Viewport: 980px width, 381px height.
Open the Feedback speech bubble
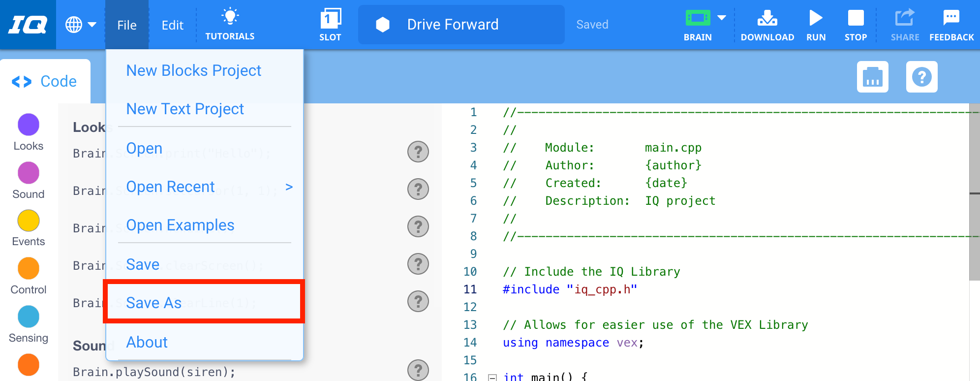pyautogui.click(x=951, y=18)
